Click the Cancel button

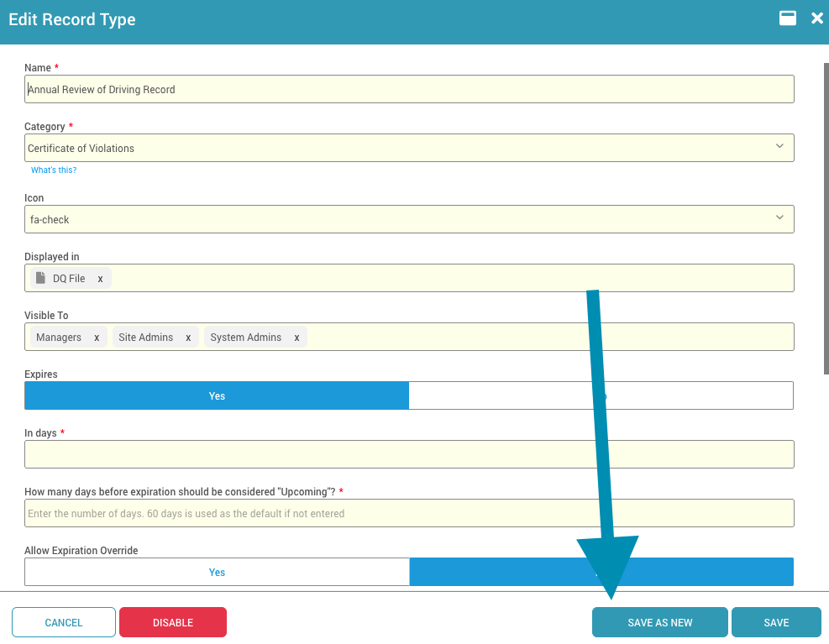64,622
